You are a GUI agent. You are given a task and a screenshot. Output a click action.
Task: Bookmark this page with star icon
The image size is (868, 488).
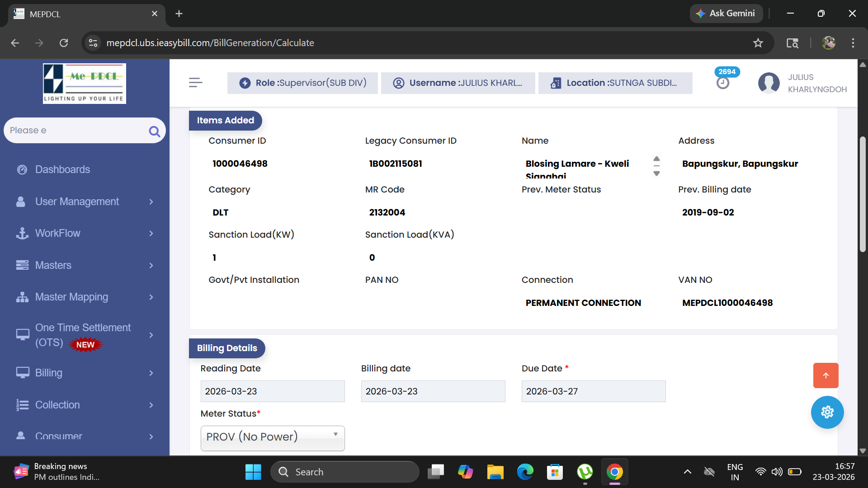[758, 43]
